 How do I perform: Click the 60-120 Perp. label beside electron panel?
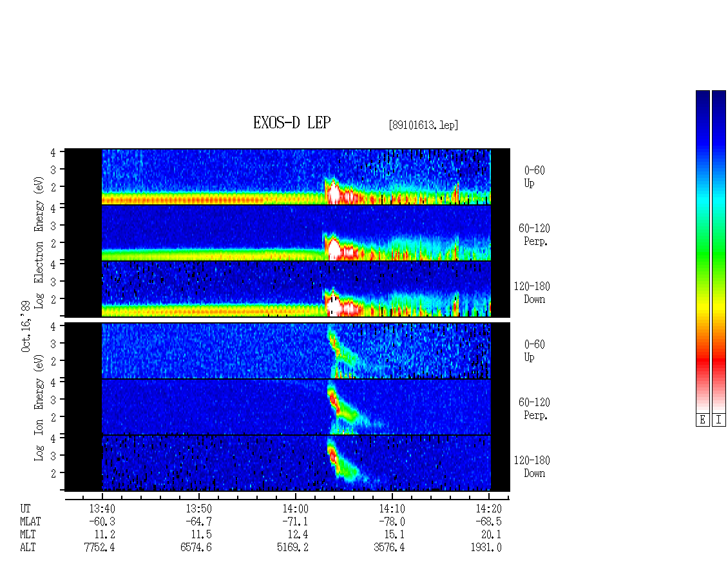(534, 235)
